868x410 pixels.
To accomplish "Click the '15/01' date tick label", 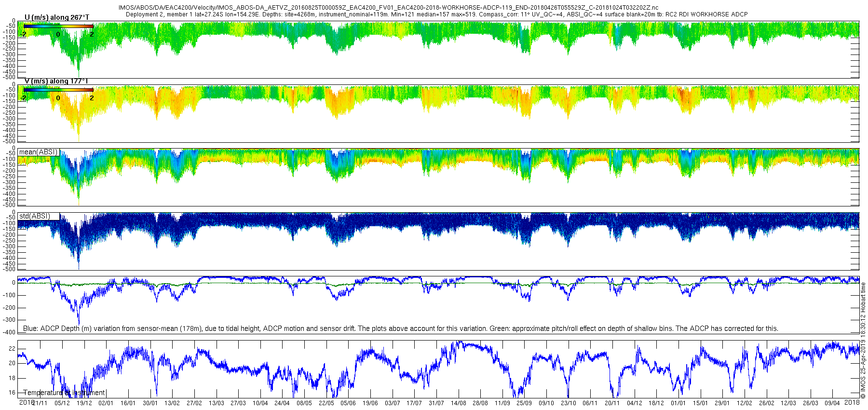I will click(x=701, y=403).
